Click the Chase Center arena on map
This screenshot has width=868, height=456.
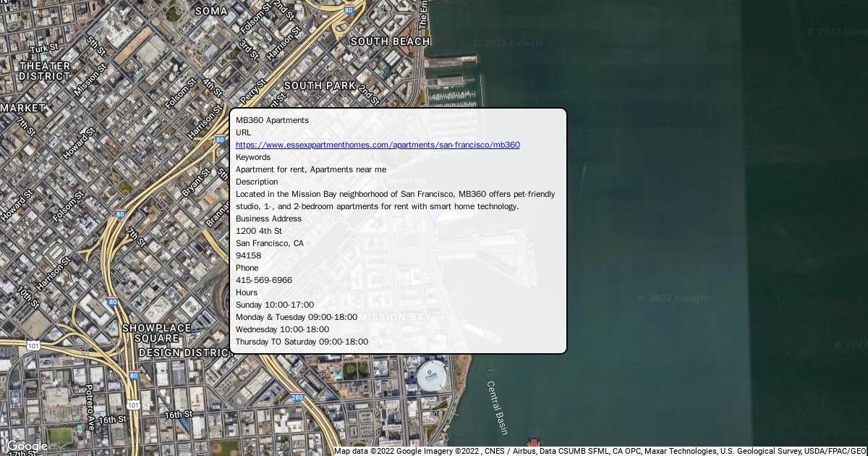431,377
